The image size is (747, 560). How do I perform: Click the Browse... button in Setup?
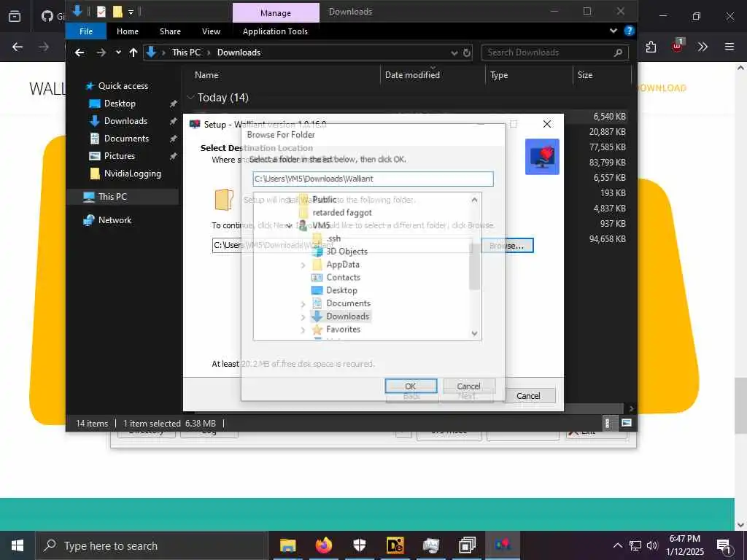pos(507,246)
